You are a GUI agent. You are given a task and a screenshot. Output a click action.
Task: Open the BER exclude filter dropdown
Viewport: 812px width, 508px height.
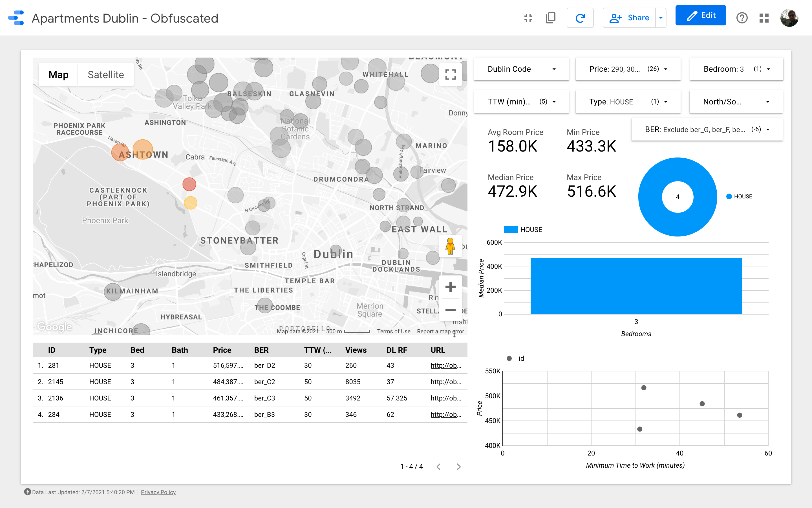(x=707, y=129)
